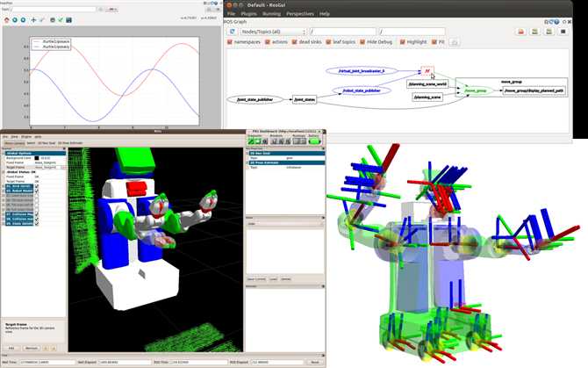
Task: Expand the Global Options tree item
Action: (4, 154)
